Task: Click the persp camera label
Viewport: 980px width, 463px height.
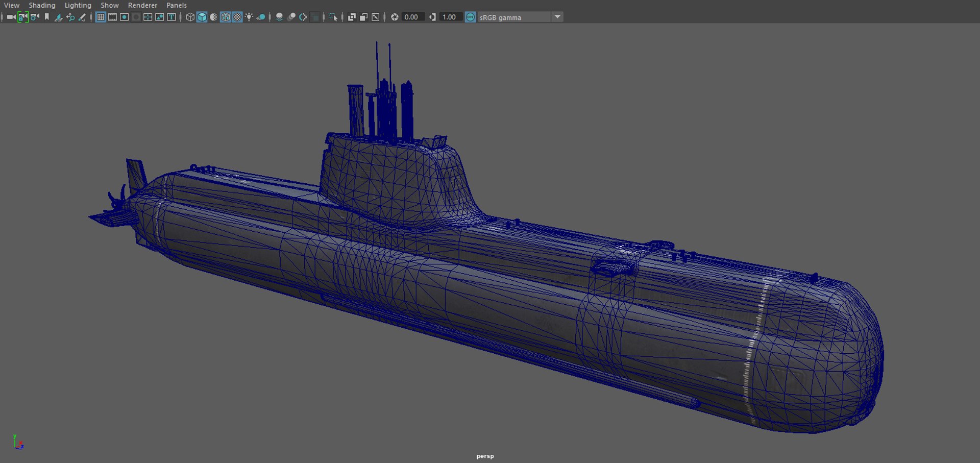Action: point(485,456)
